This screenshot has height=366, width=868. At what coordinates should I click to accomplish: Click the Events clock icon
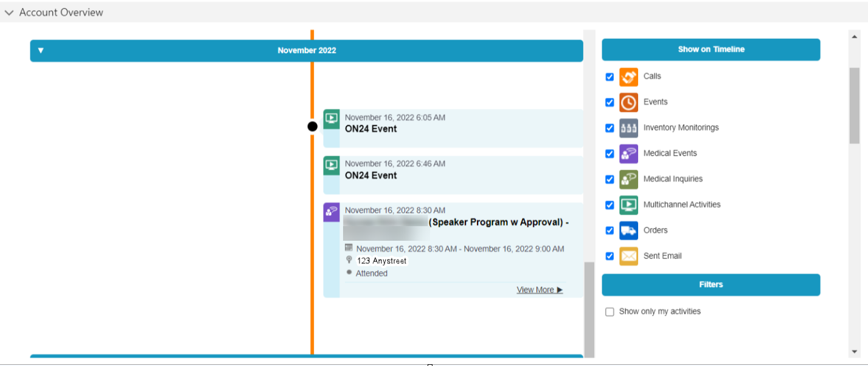coord(629,103)
